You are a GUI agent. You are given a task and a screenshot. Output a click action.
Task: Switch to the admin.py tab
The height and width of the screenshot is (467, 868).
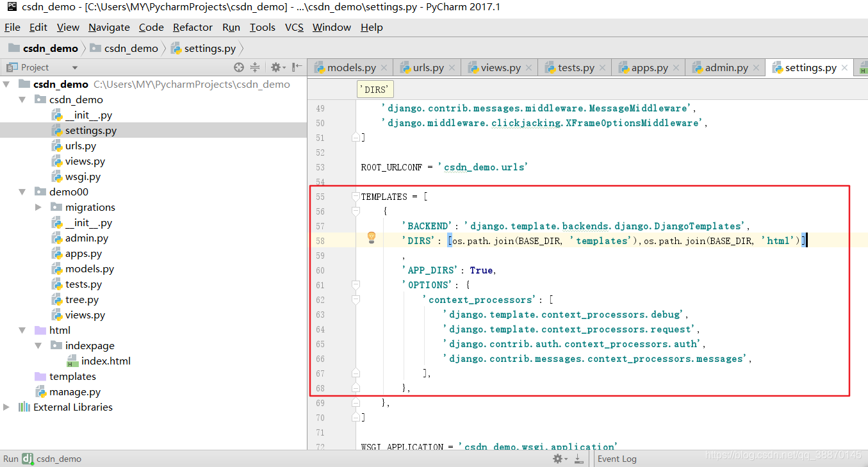pos(726,68)
